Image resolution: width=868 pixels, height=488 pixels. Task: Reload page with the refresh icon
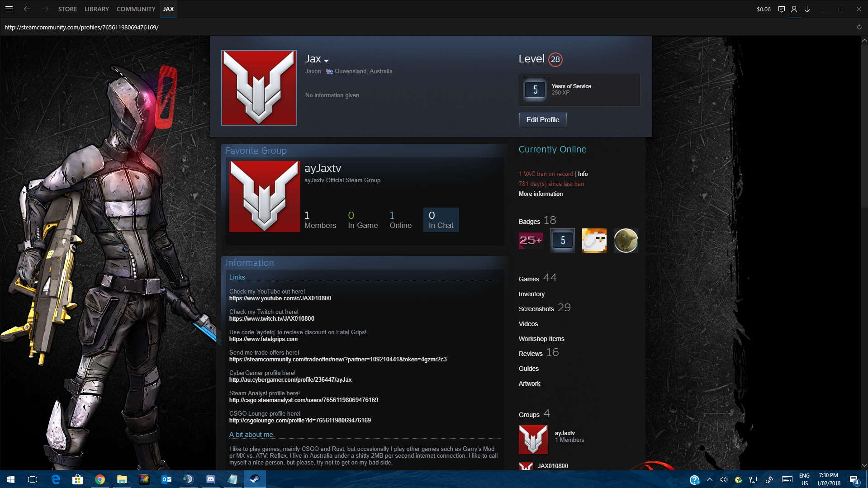point(859,27)
